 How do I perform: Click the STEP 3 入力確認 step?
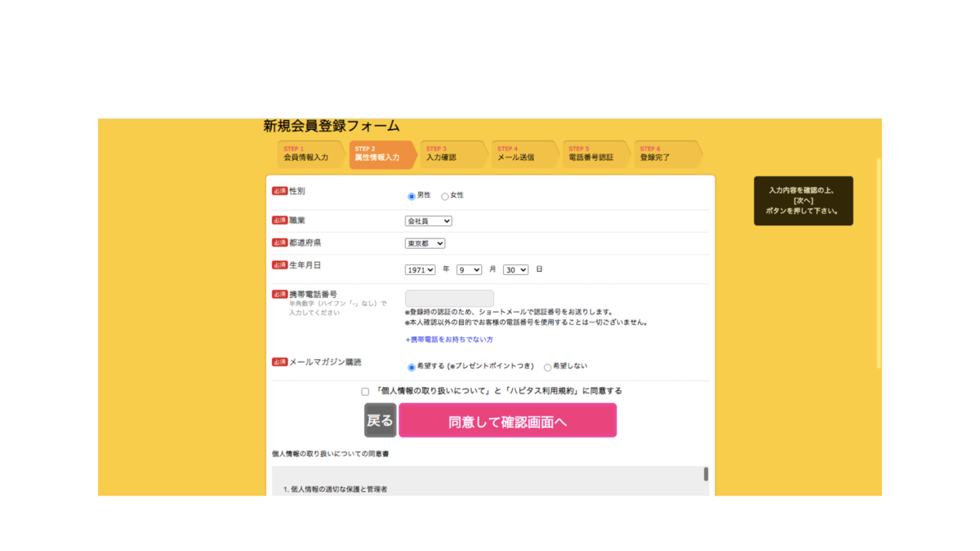(x=452, y=154)
